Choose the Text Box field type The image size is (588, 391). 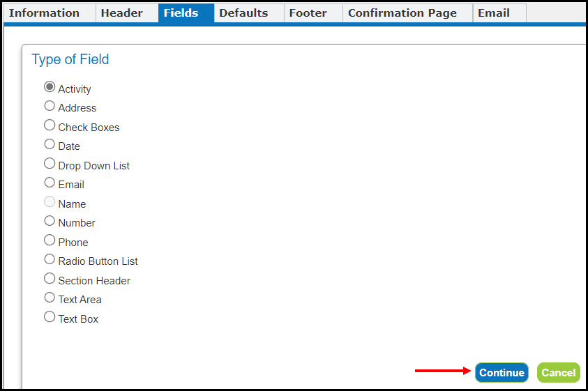click(x=50, y=317)
